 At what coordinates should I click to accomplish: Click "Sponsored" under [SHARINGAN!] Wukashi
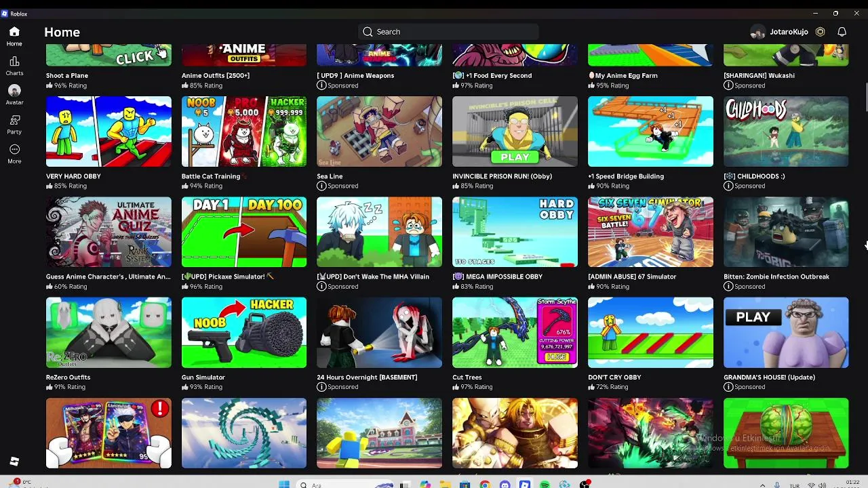point(749,85)
